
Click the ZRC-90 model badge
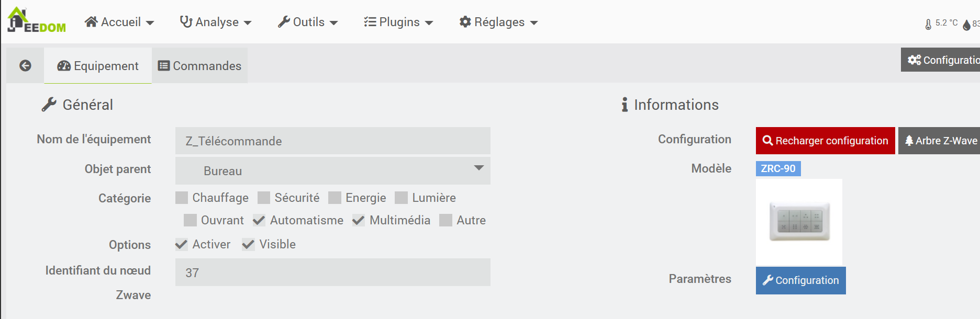778,168
